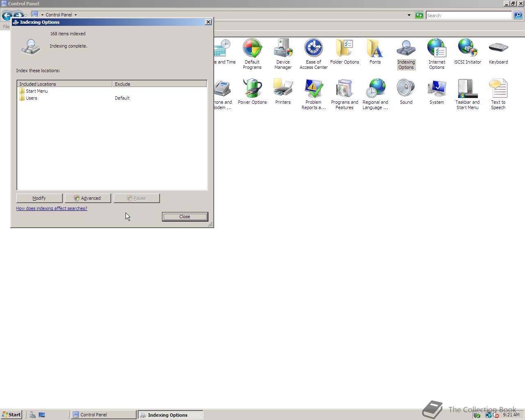Viewport: 525px width, 420px height.
Task: Open recent pages dropdown near Forward button
Action: tap(25, 16)
